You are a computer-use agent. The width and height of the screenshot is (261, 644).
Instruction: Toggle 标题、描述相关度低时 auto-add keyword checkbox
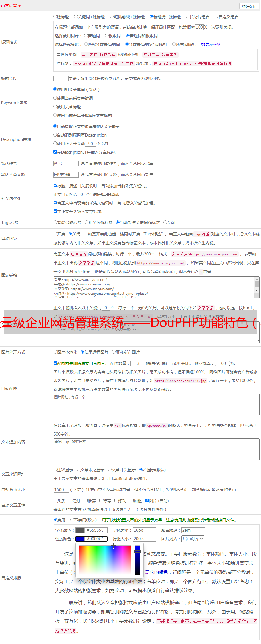pyautogui.click(x=56, y=186)
